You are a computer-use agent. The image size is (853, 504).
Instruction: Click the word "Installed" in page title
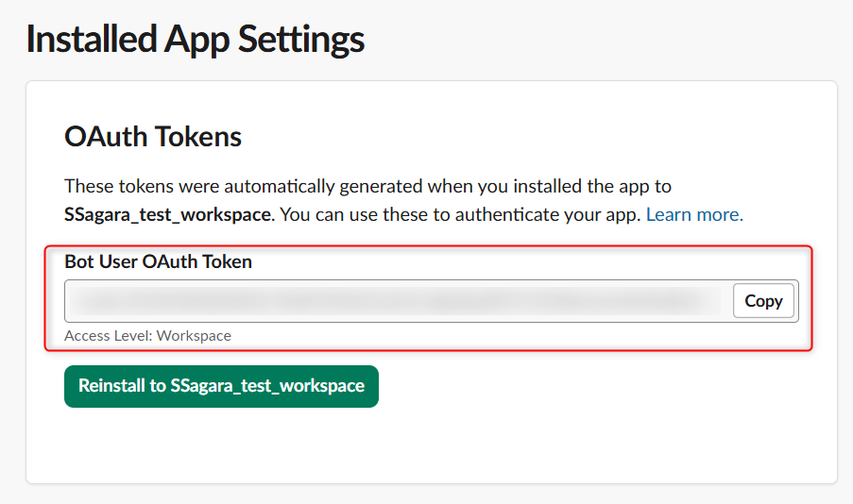pos(92,40)
